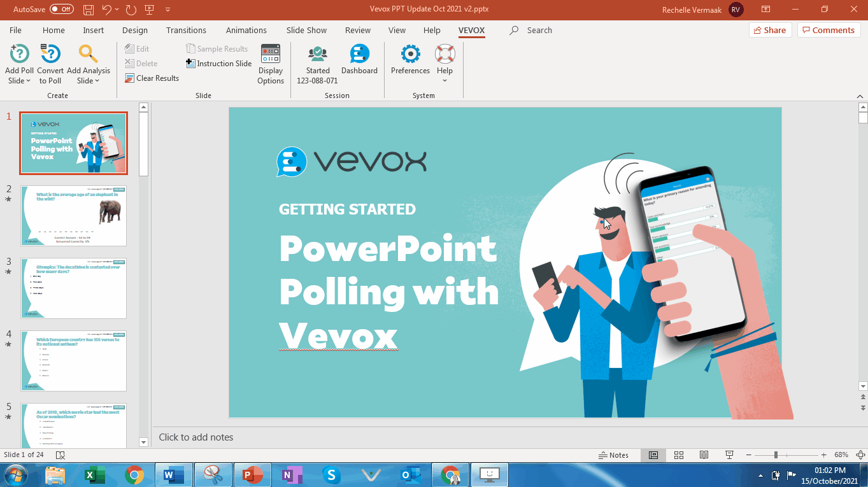Open the Comments button
Screen dimensions: 868x487
click(829, 30)
